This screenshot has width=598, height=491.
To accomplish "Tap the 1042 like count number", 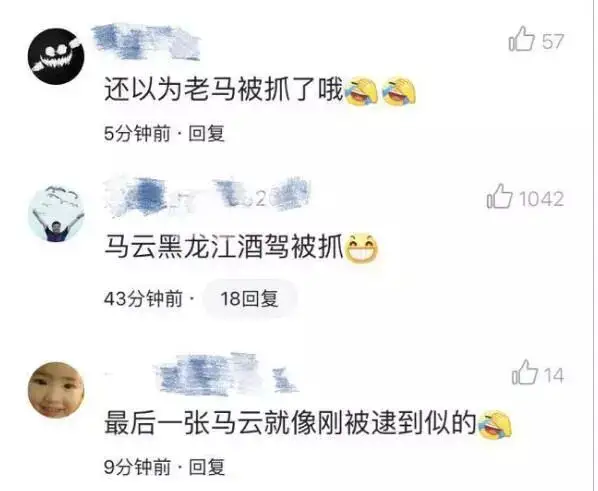I will (x=542, y=199).
